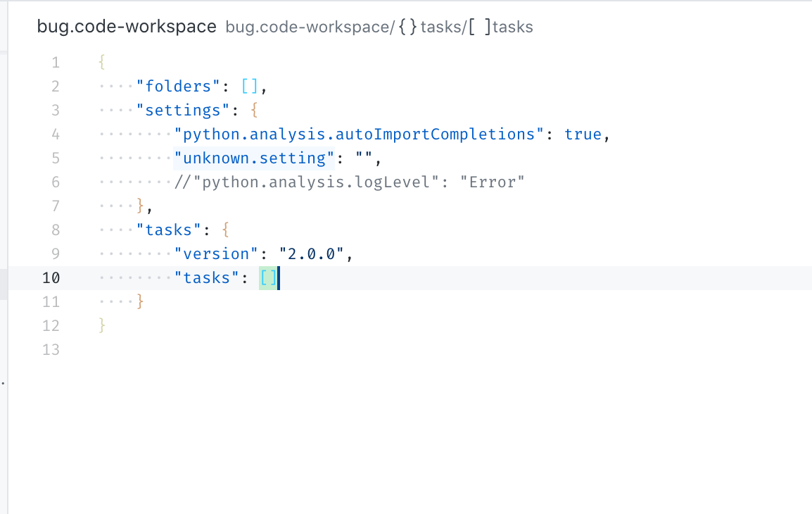This screenshot has width=812, height=514.
Task: Click the empty array value after 'folders'
Action: tap(250, 85)
